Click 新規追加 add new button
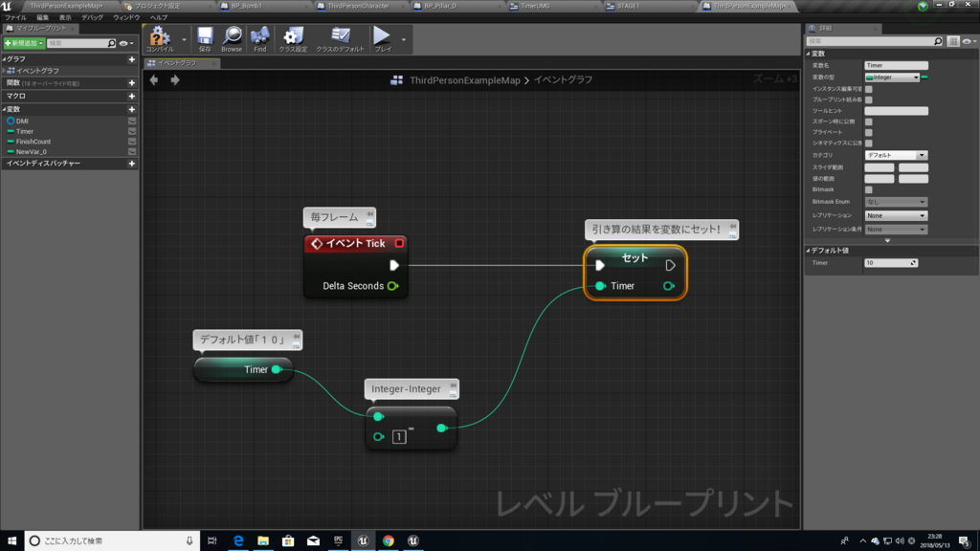Image resolution: width=980 pixels, height=551 pixels. (x=24, y=43)
